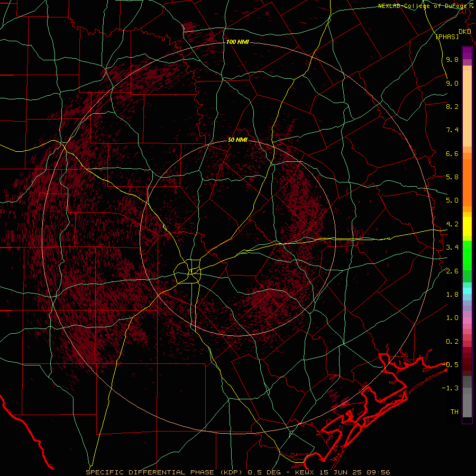476x476 pixels.
Task: Click the 5.8 value on the color scale
Action: pos(452,177)
